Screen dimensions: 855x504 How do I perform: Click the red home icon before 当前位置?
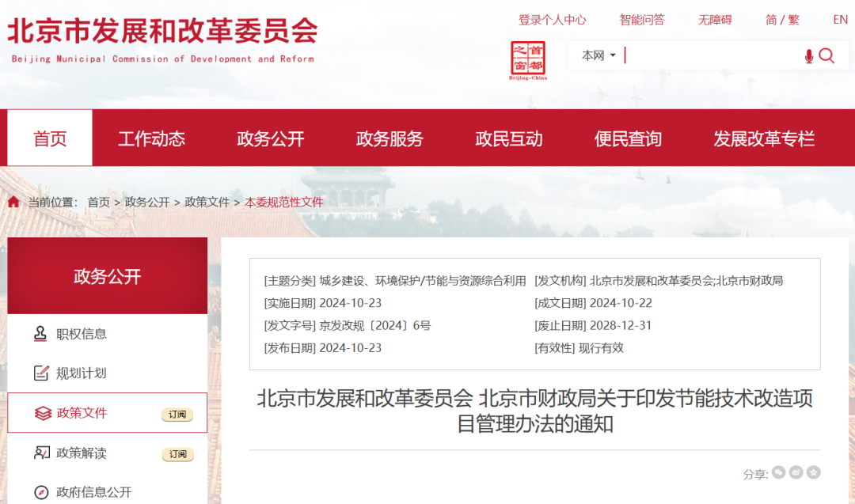pos(12,201)
